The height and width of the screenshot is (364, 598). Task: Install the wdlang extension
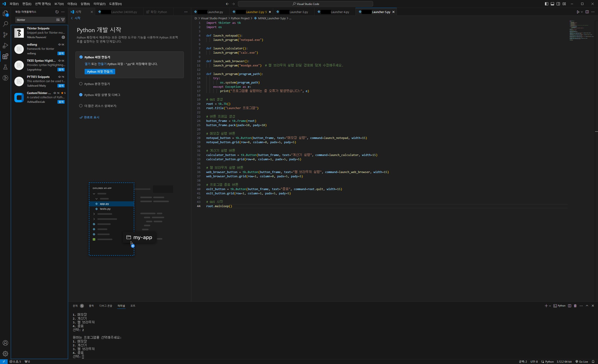61,53
